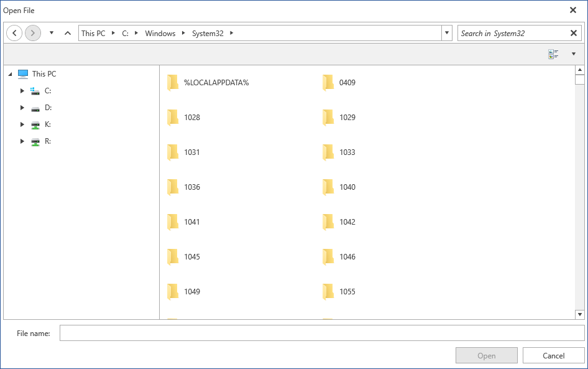Clear the search box with the X
This screenshot has height=369, width=588.
573,32
